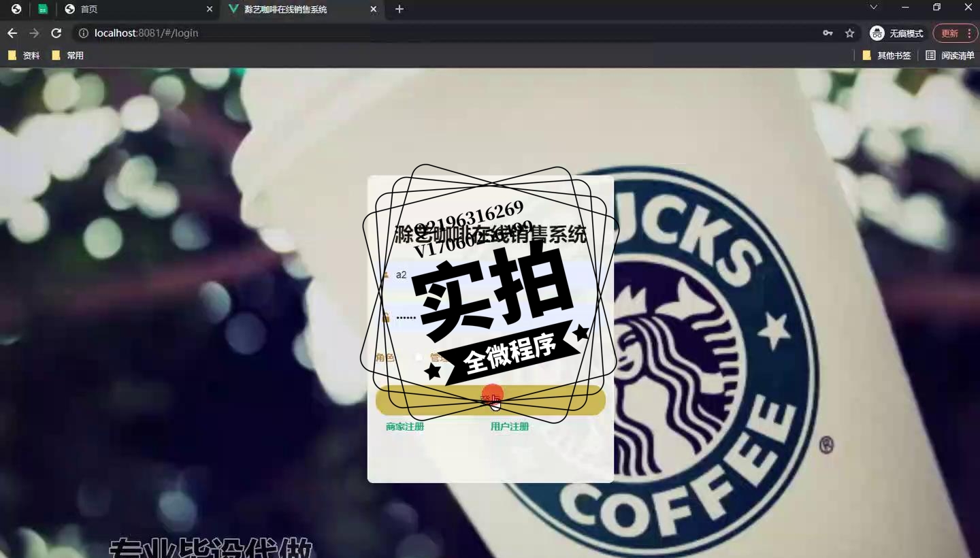Bookmark this page with the star

[x=849, y=33]
